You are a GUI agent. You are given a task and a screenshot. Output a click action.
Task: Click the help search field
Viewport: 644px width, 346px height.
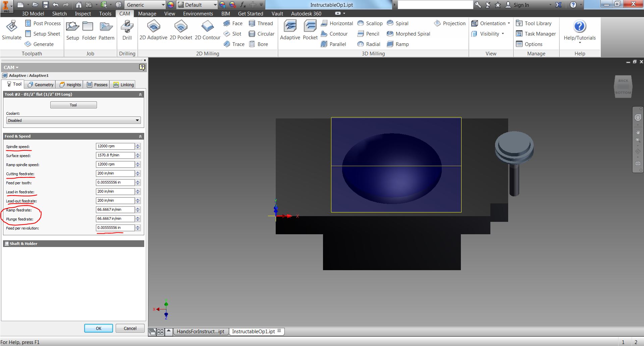(x=435, y=5)
